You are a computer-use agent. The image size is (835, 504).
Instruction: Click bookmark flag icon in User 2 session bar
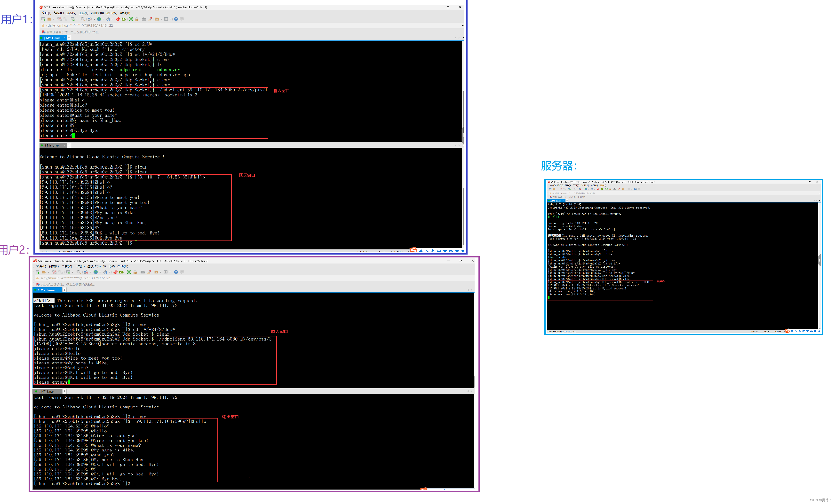38,285
